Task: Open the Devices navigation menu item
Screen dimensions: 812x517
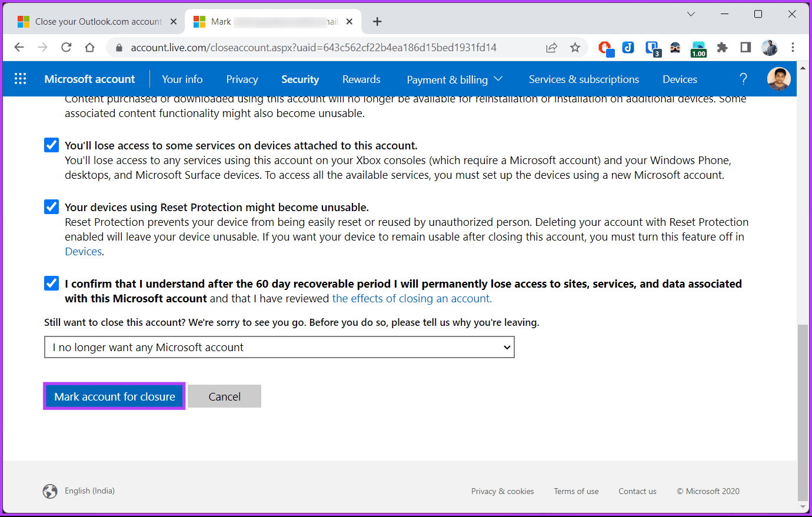Action: (x=680, y=79)
